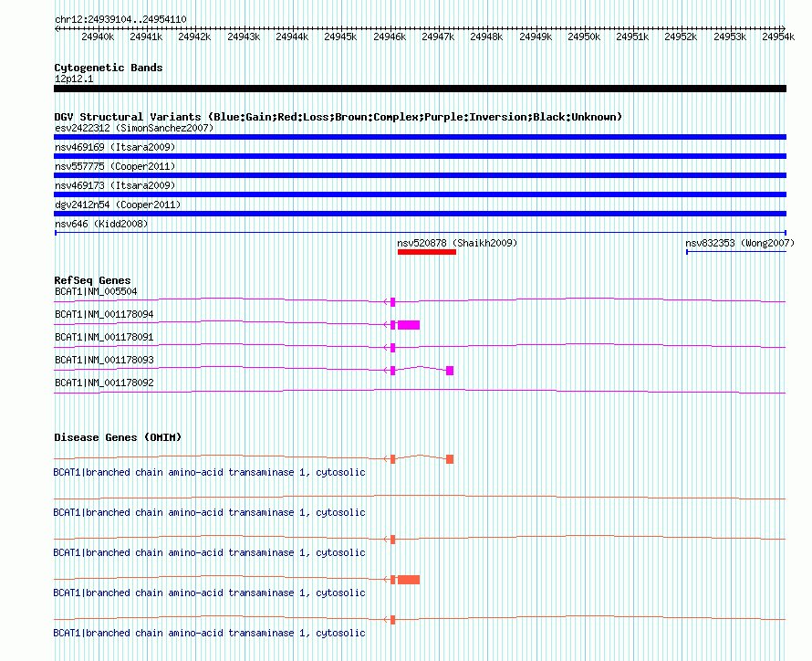Select the Disease Genes (OMIM) track heading
The height and width of the screenshot is (661, 812).
click(118, 437)
